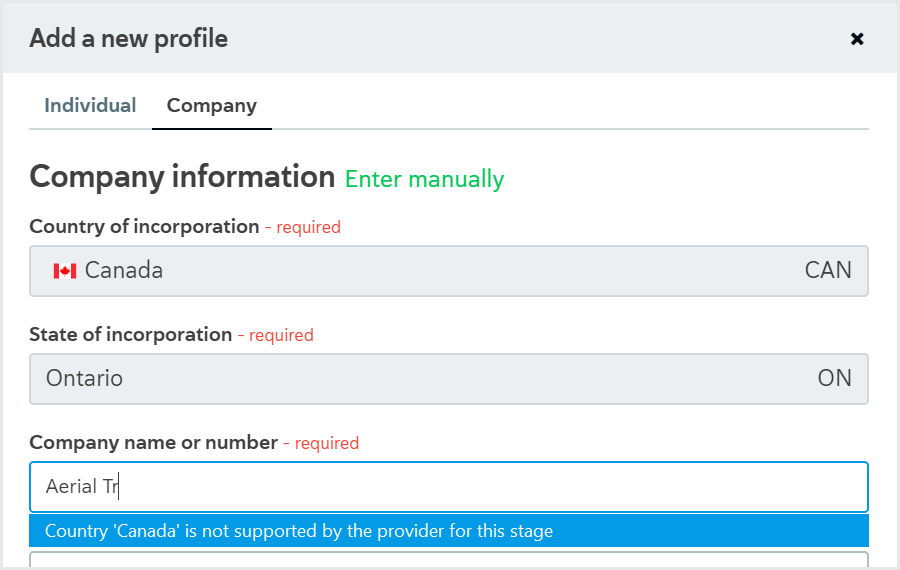Click the partially visible field below the blue message

click(449, 560)
